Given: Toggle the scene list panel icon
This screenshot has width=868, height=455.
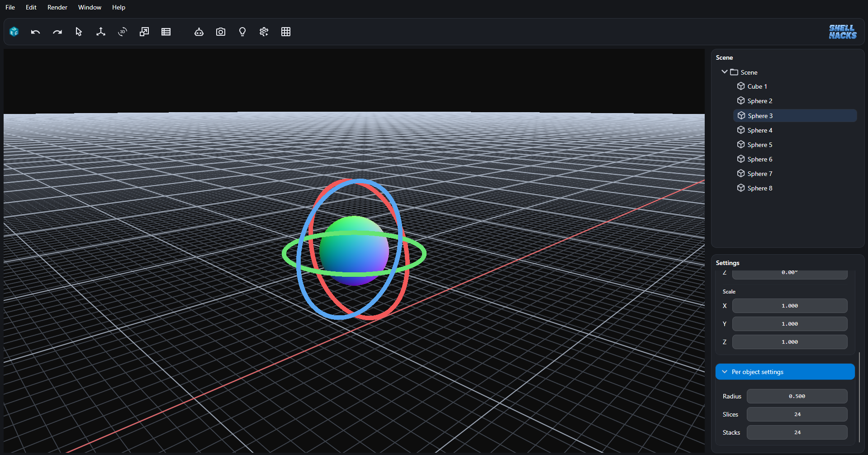Looking at the screenshot, I should point(166,32).
